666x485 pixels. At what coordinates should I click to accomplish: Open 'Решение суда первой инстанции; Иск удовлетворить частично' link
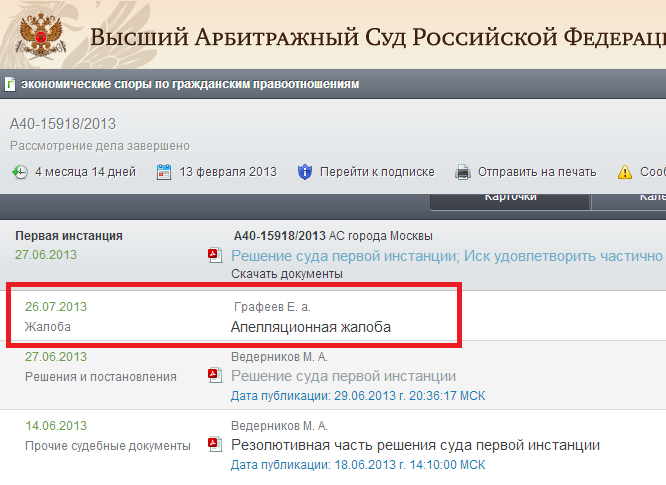[x=447, y=256]
